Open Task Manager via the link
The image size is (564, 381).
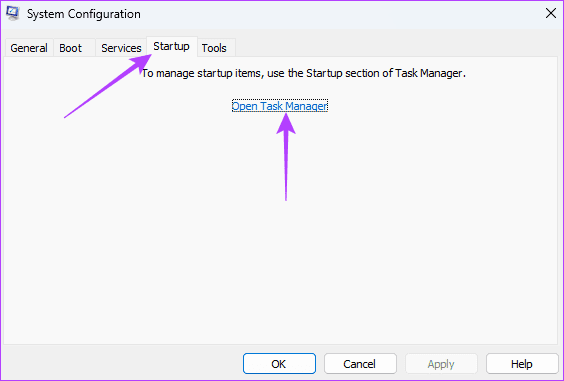280,106
